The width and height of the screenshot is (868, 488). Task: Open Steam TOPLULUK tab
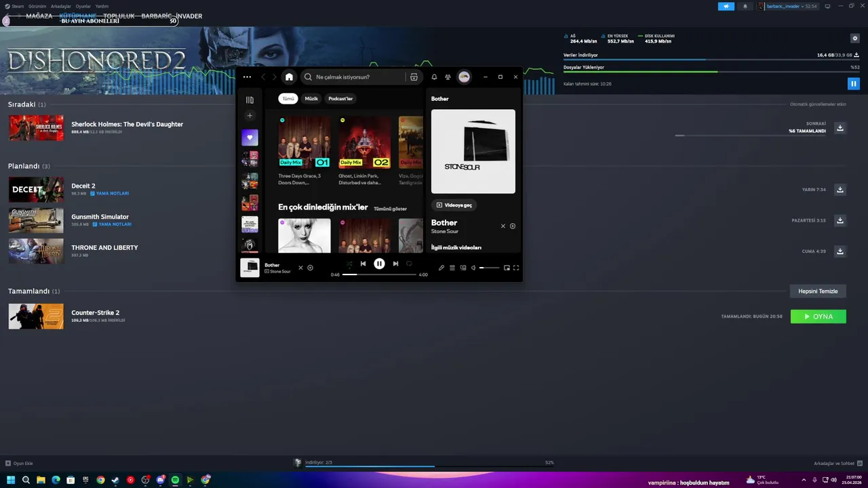118,16
